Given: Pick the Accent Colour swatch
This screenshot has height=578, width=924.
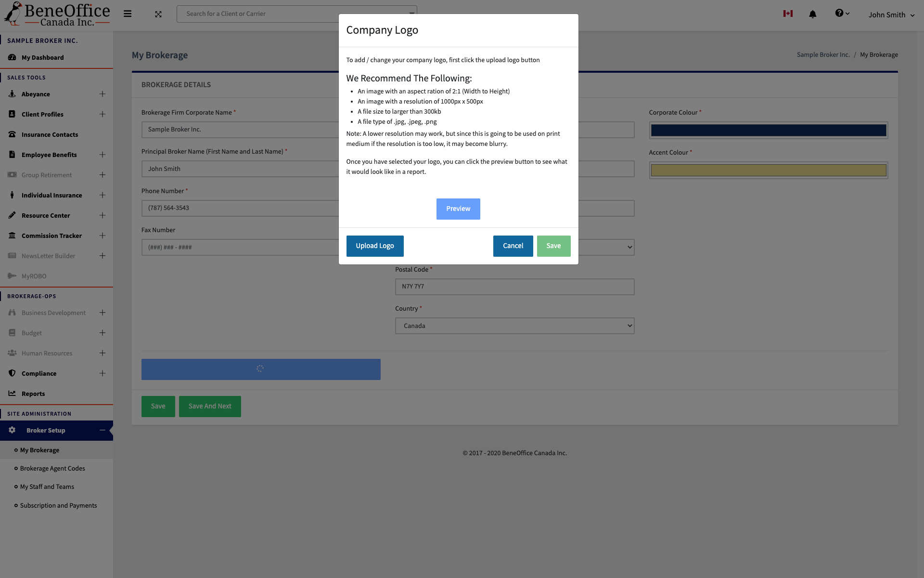Looking at the screenshot, I should [768, 170].
